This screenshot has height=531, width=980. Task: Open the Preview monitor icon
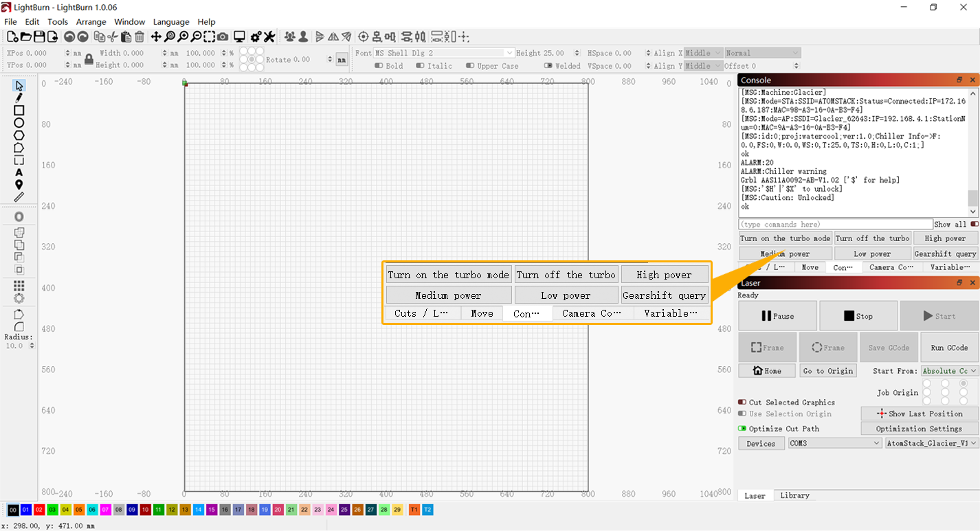(x=239, y=36)
